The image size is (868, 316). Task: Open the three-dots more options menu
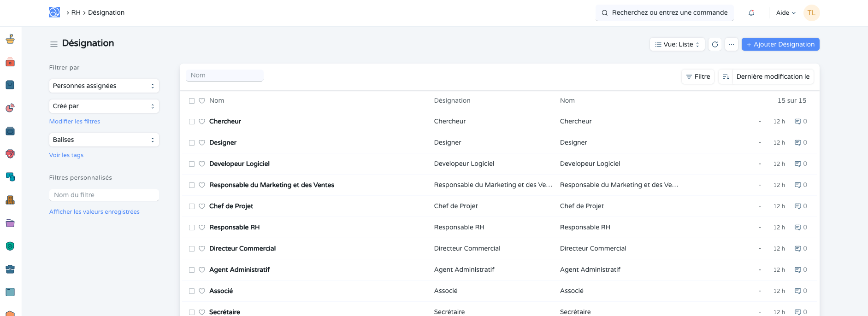732,44
